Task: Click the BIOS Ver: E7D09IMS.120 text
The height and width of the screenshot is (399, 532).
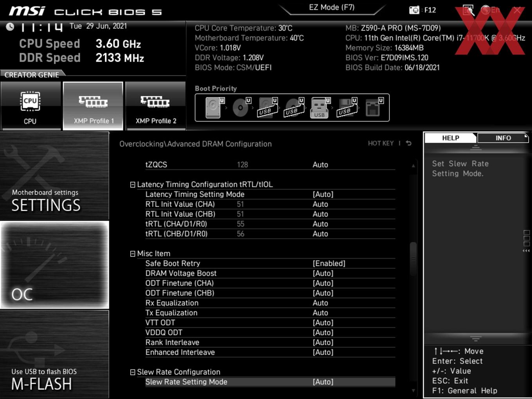Action: coord(387,58)
